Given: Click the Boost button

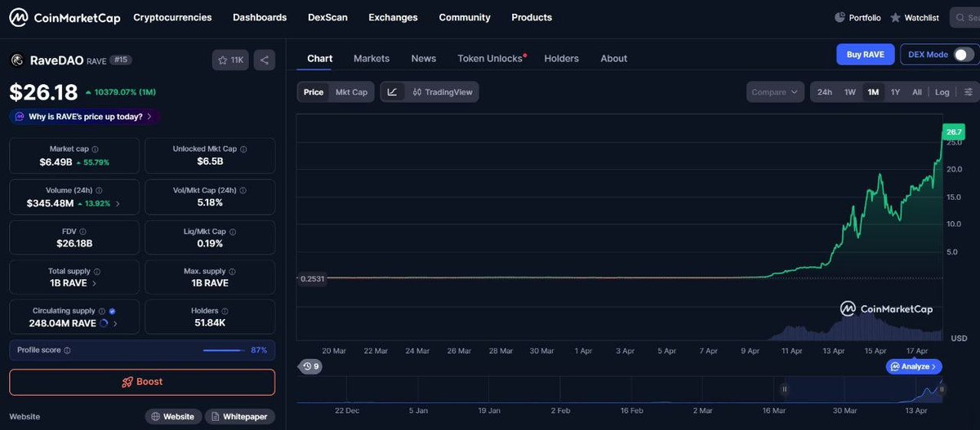Looking at the screenshot, I should point(142,382).
